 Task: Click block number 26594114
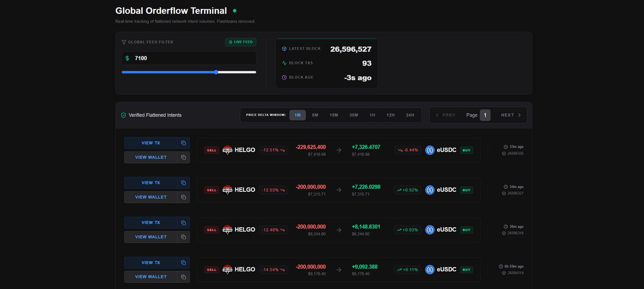(515, 273)
